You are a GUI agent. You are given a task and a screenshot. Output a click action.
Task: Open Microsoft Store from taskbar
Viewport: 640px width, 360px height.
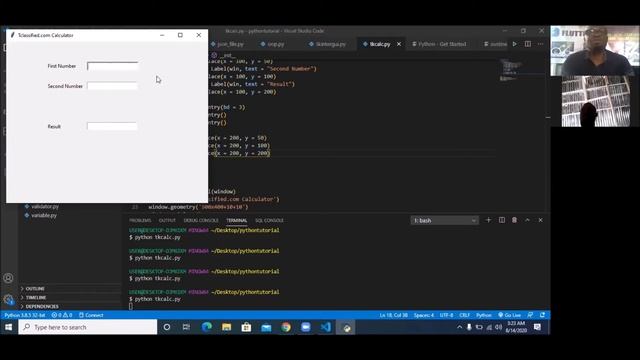coord(246,327)
